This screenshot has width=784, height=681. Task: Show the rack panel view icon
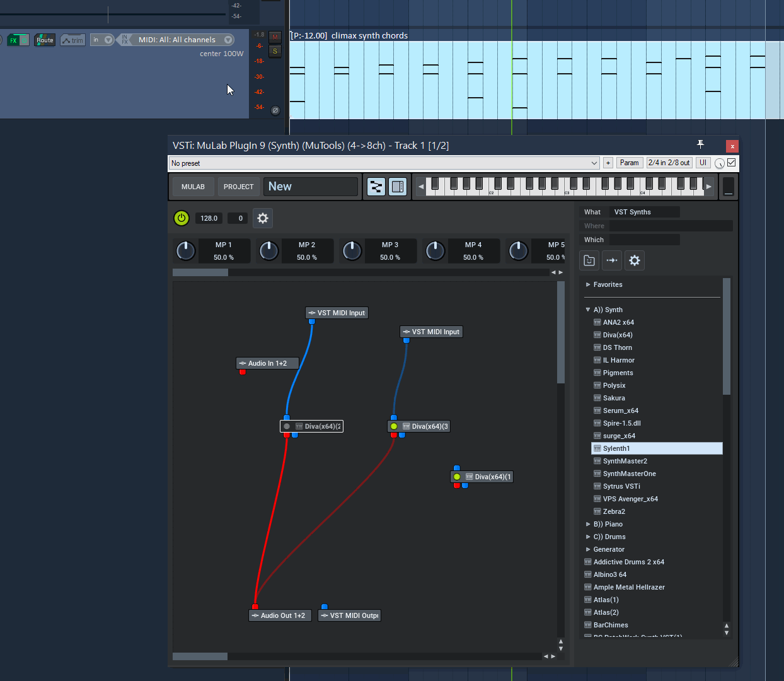[398, 187]
